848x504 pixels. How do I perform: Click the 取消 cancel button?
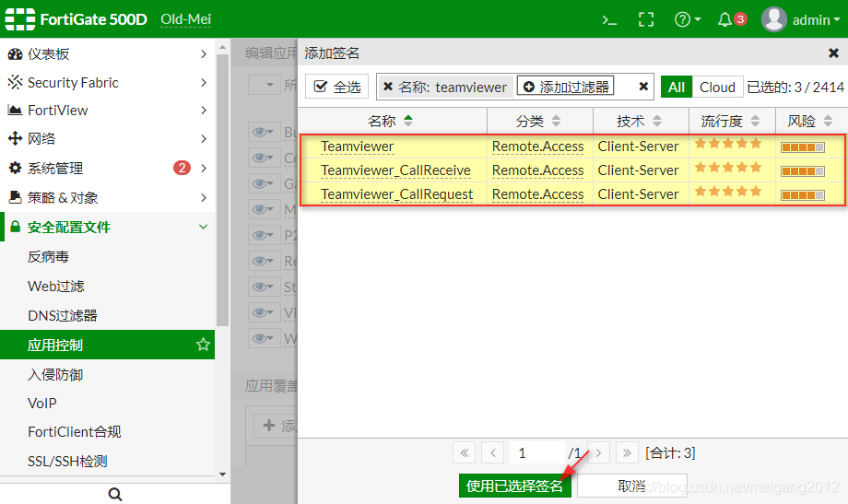click(631, 486)
